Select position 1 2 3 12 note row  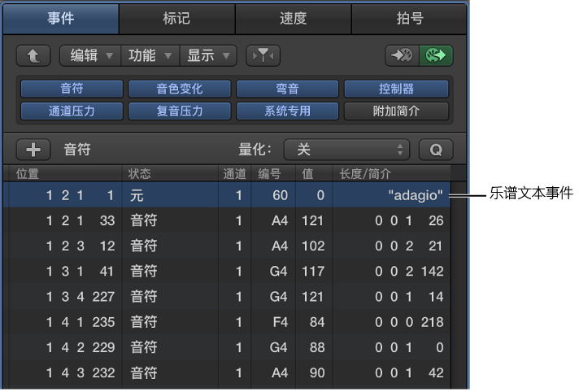click(227, 246)
